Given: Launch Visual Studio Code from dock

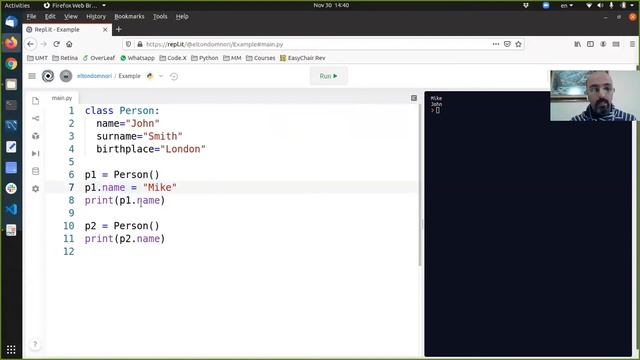Looking at the screenshot, I should pyautogui.click(x=11, y=209).
